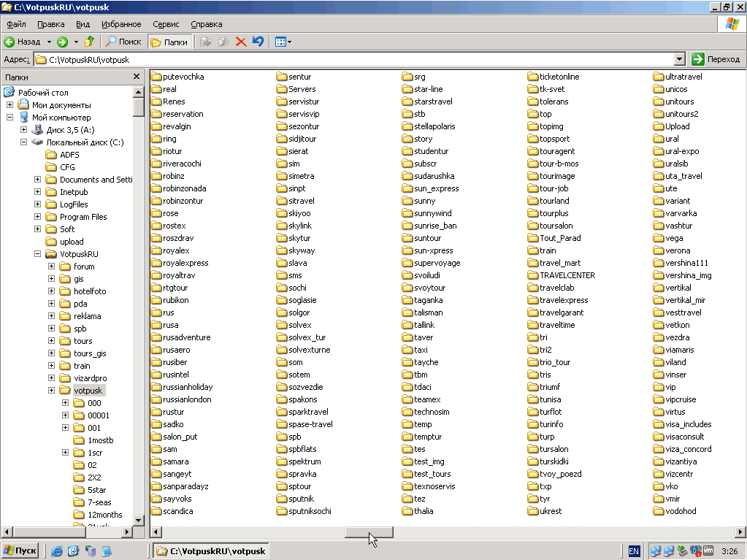
Task: Open the Назад history dropdown arrow
Action: coord(49,42)
